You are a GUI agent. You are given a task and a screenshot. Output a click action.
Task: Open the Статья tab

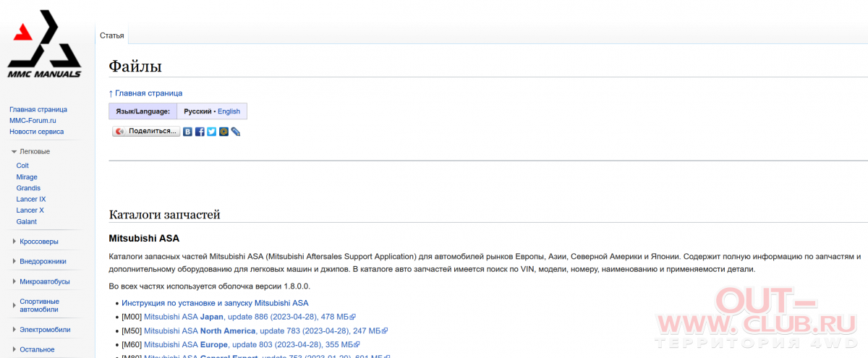[112, 35]
